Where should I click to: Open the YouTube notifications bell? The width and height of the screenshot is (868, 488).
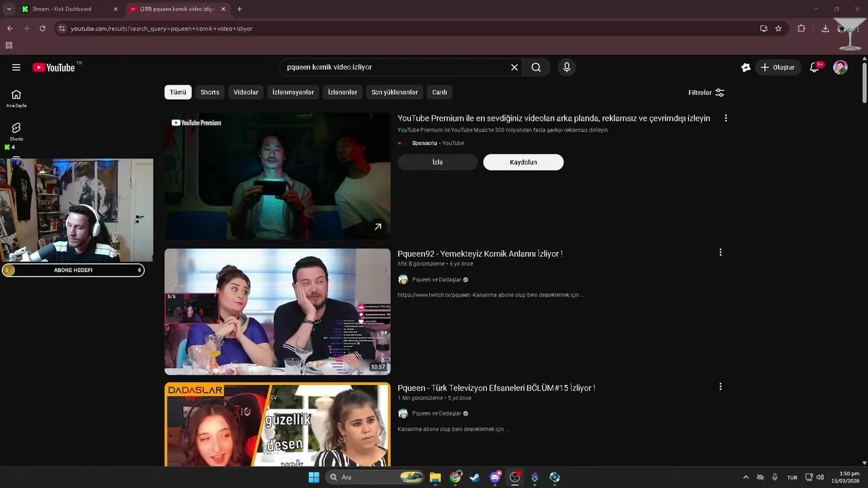point(814,67)
